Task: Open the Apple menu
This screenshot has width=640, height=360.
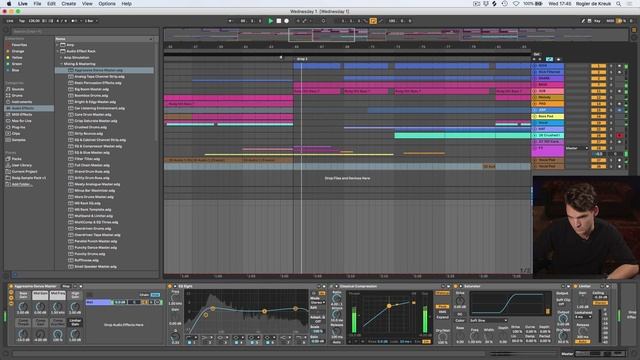Action: pyautogui.click(x=9, y=4)
